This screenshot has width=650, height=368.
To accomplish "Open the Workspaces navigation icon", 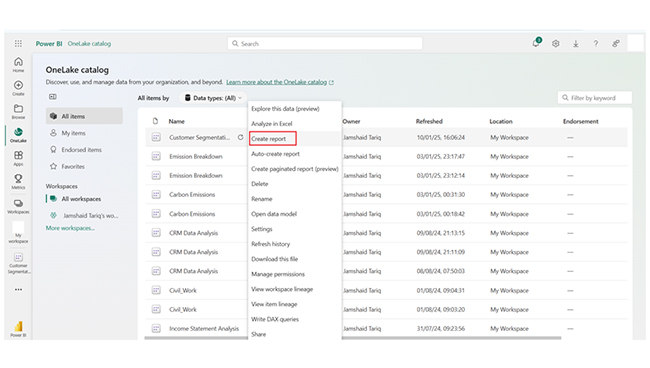I will coord(18,206).
